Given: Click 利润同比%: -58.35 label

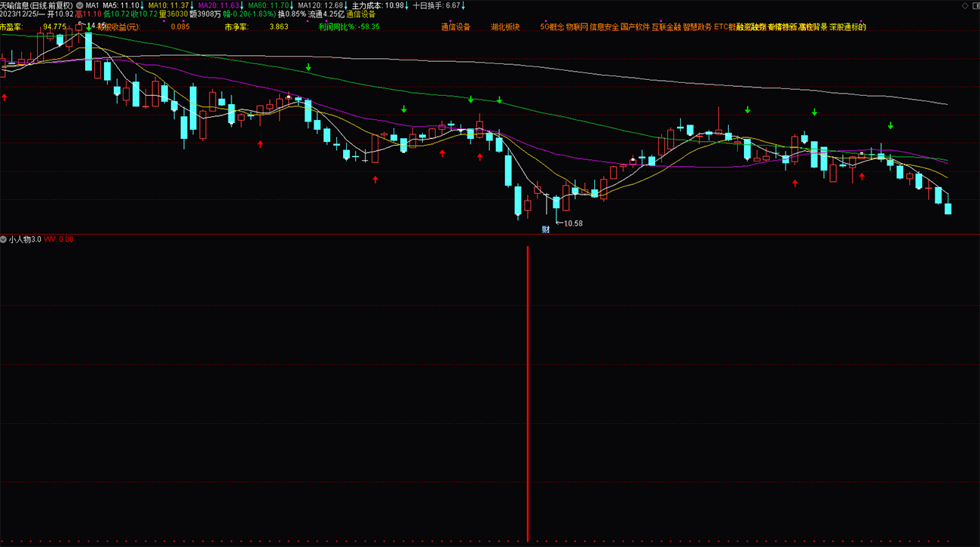Looking at the screenshot, I should coord(349,26).
